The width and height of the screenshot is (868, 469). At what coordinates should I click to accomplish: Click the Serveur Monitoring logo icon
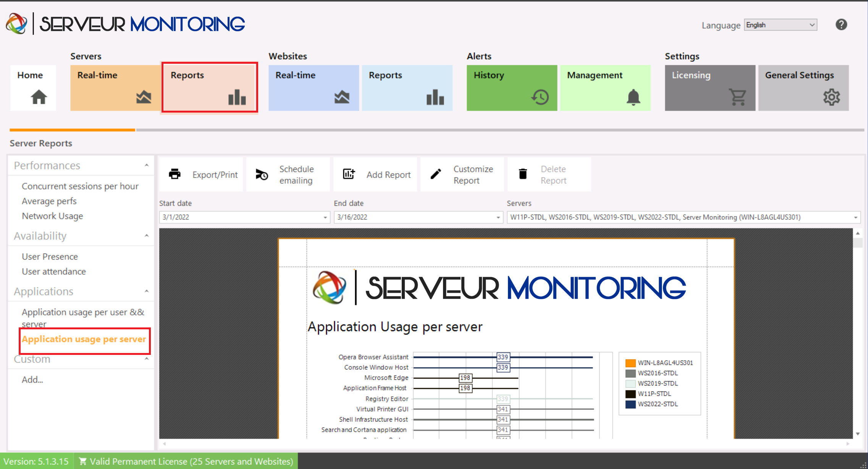16,24
